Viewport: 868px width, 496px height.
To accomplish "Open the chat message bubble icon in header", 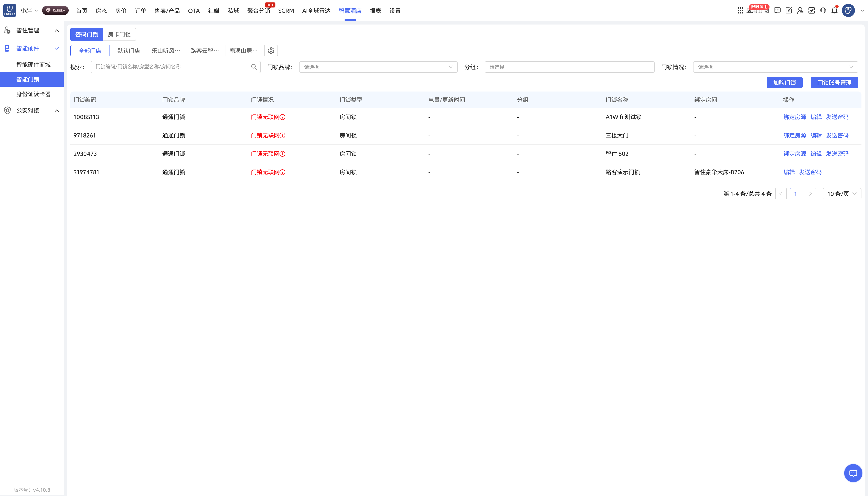I will [777, 11].
